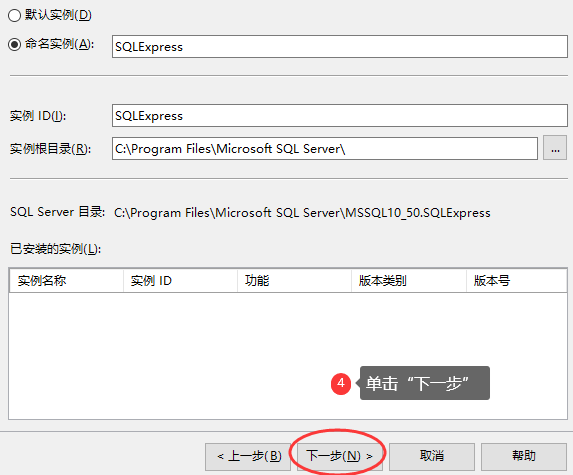Click the 版本类别 column header
This screenshot has height=475, width=573.
click(409, 281)
